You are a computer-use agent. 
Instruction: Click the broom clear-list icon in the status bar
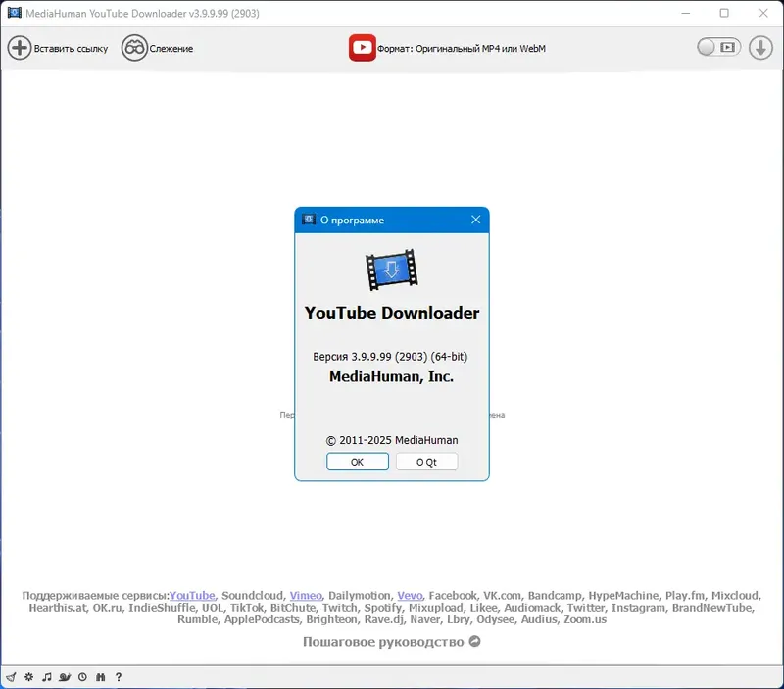(11, 677)
